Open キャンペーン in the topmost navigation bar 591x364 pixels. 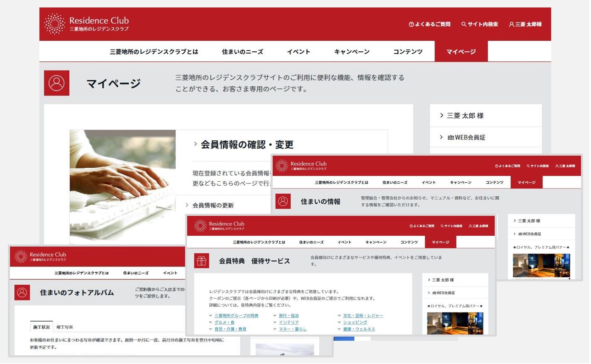(x=352, y=52)
